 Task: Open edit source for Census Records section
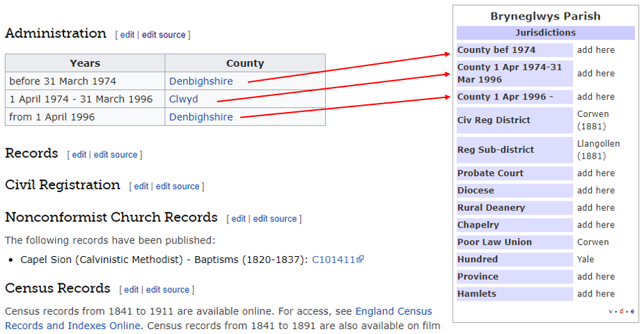point(168,289)
